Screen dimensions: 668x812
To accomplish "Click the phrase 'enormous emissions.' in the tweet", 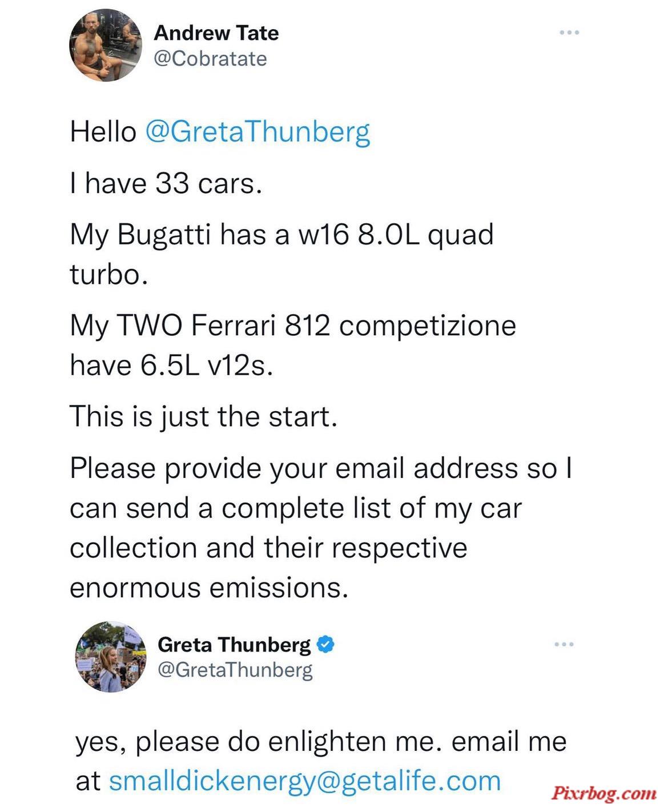I will pyautogui.click(x=209, y=588).
